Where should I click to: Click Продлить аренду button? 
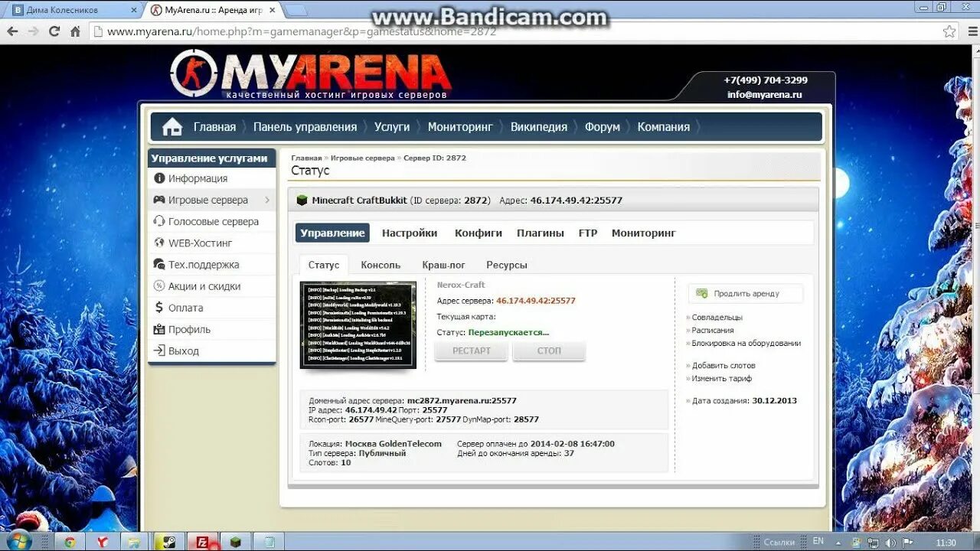point(746,293)
